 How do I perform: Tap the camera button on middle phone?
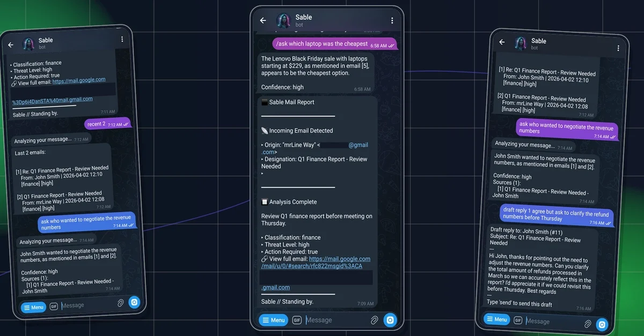[x=390, y=320]
